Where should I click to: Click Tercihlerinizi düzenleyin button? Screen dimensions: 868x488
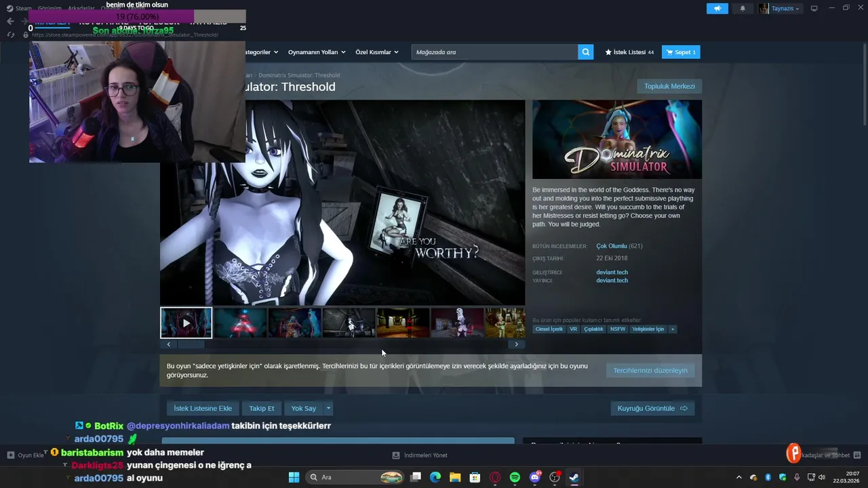click(x=650, y=370)
